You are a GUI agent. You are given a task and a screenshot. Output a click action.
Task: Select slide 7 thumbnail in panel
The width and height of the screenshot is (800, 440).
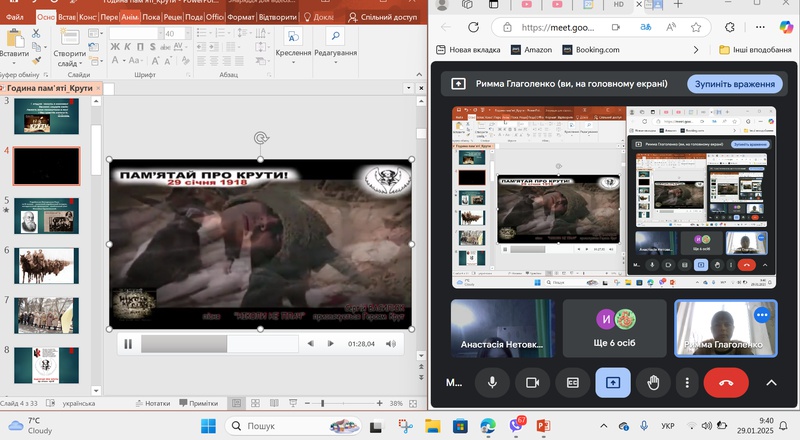(x=46, y=315)
